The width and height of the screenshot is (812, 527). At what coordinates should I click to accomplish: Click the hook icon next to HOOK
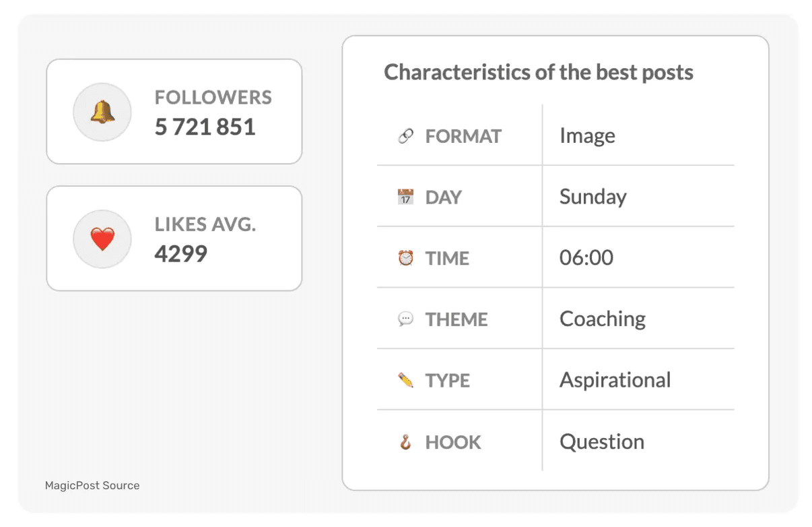click(405, 442)
